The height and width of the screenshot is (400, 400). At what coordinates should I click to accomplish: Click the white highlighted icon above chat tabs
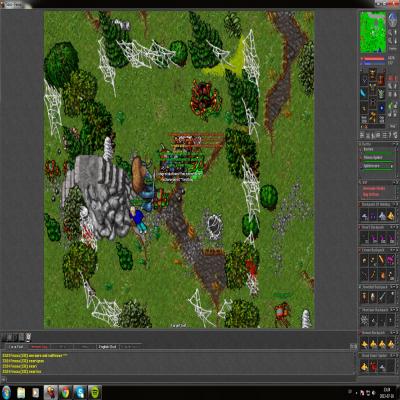coord(28,337)
